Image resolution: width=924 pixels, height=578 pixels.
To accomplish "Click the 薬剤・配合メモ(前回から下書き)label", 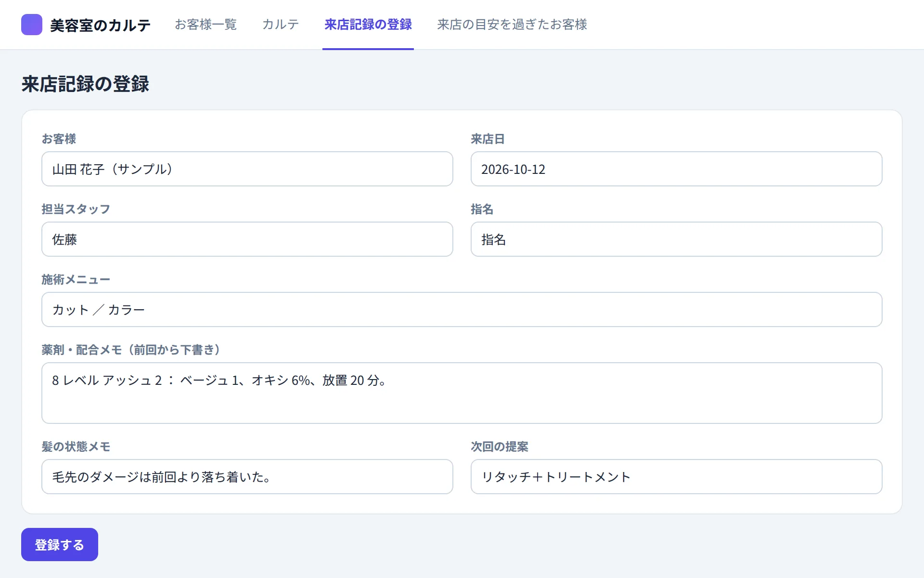I will click(x=132, y=350).
